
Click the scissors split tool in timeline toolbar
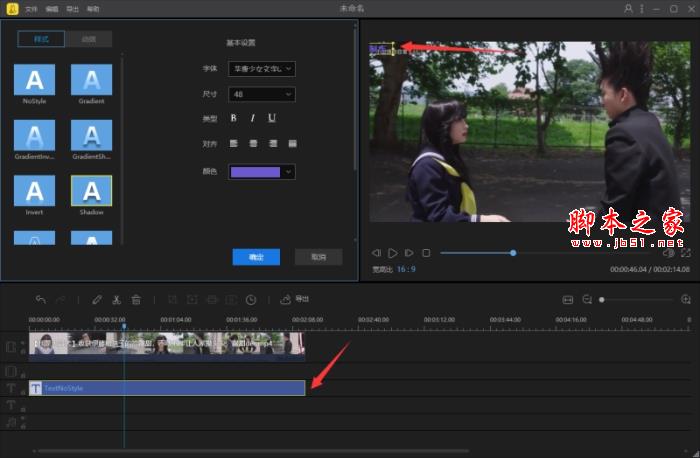tap(116, 299)
